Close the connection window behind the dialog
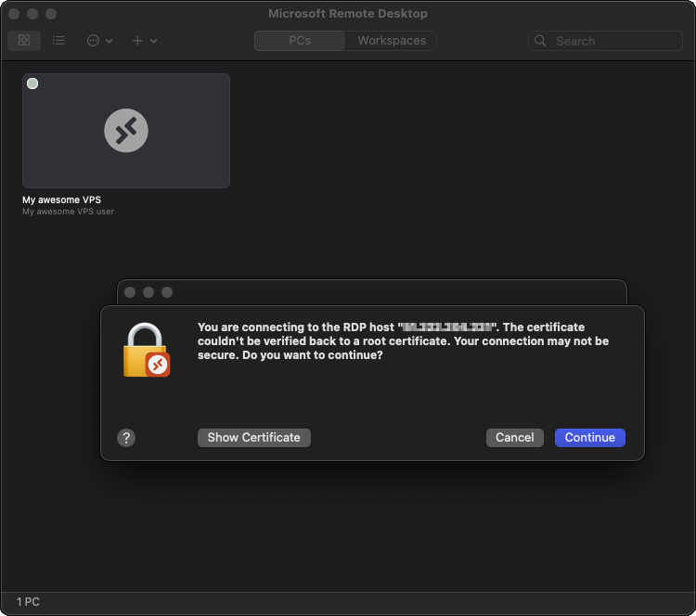 [130, 292]
